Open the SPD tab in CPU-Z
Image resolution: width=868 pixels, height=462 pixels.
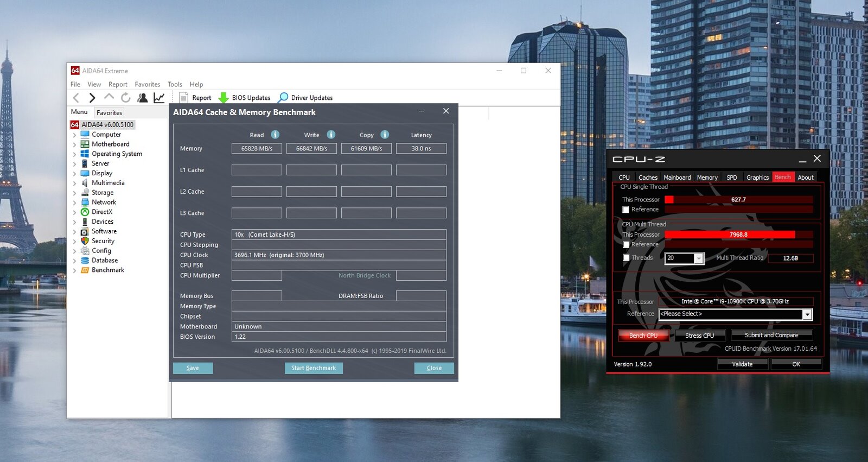click(x=732, y=178)
